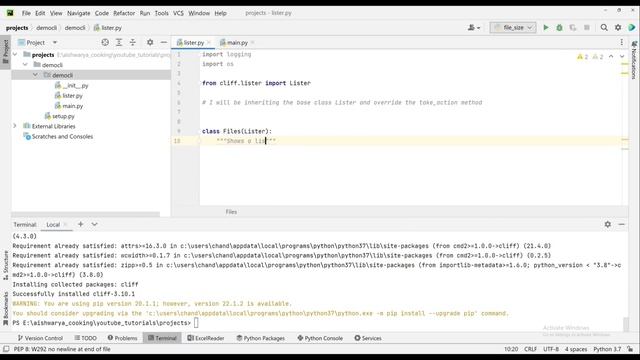Click the terminal command prompt input

[x=196, y=323]
